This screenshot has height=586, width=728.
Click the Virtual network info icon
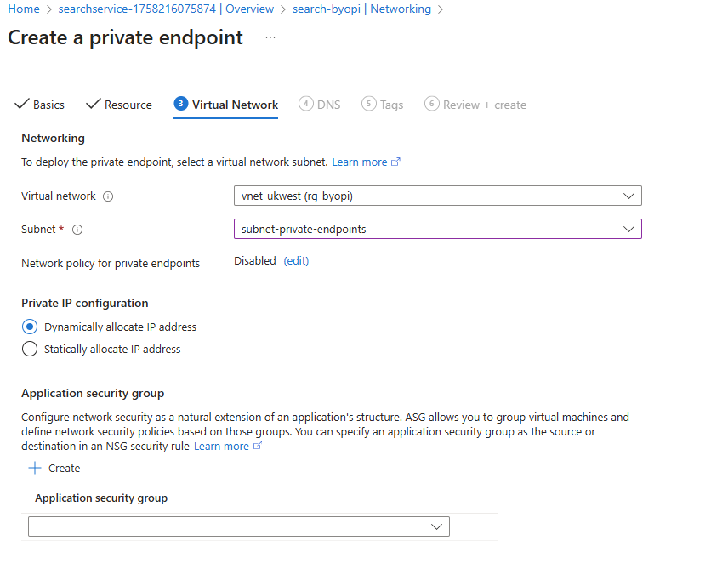pos(108,196)
